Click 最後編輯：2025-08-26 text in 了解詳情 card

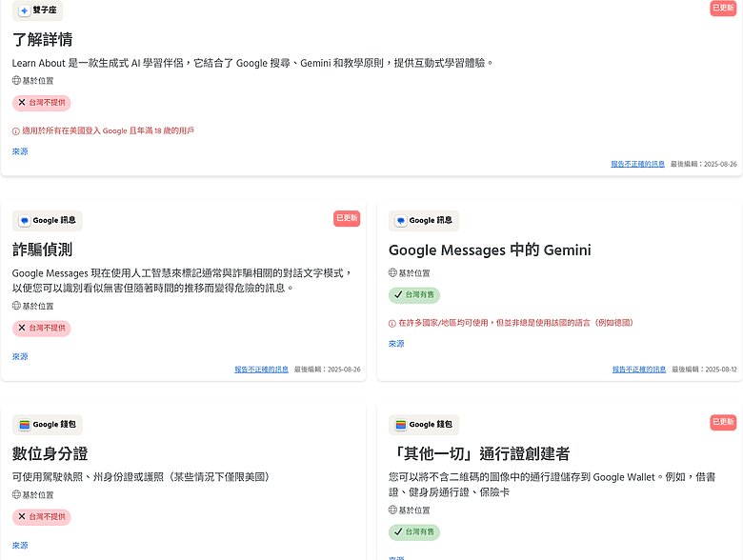click(x=704, y=164)
